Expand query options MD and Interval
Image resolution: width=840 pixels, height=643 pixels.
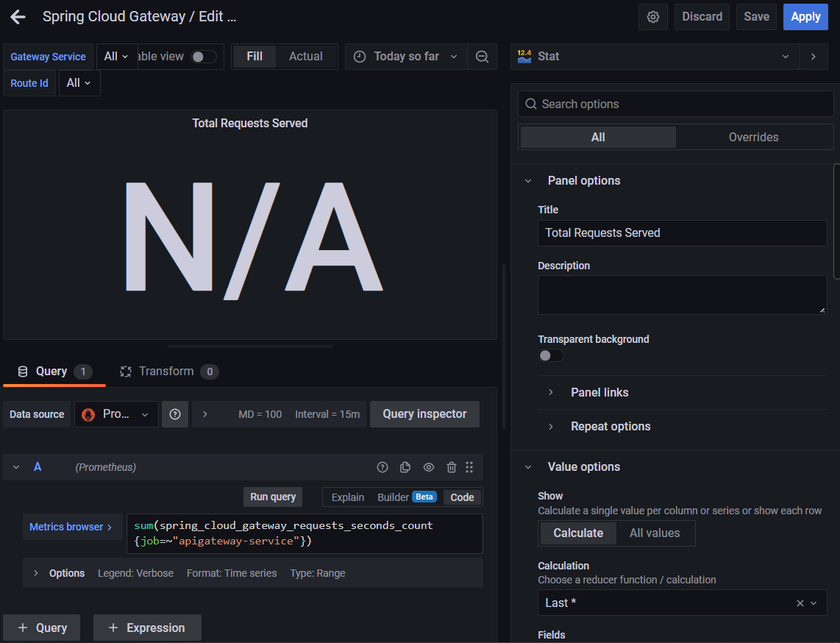click(x=205, y=414)
